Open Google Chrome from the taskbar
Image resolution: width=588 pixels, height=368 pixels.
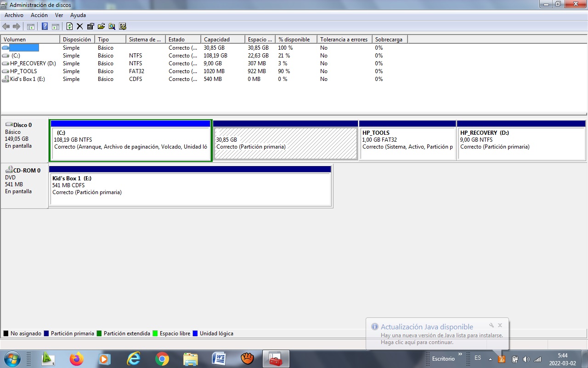click(x=162, y=358)
